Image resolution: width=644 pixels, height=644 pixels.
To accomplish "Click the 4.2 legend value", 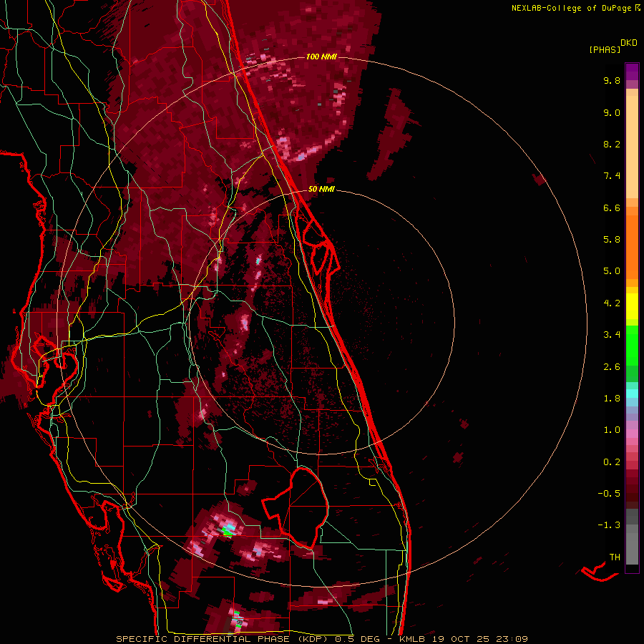I will pos(612,303).
